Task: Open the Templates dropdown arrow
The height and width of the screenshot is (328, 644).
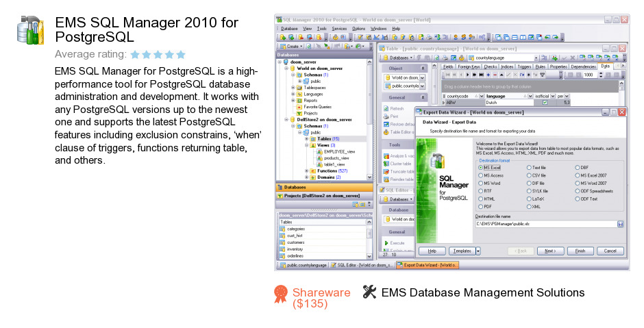Action: 478,251
